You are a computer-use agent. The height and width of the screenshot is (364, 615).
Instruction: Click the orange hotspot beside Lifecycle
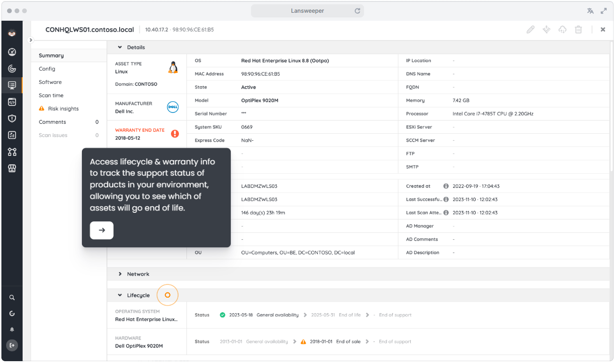coord(167,295)
